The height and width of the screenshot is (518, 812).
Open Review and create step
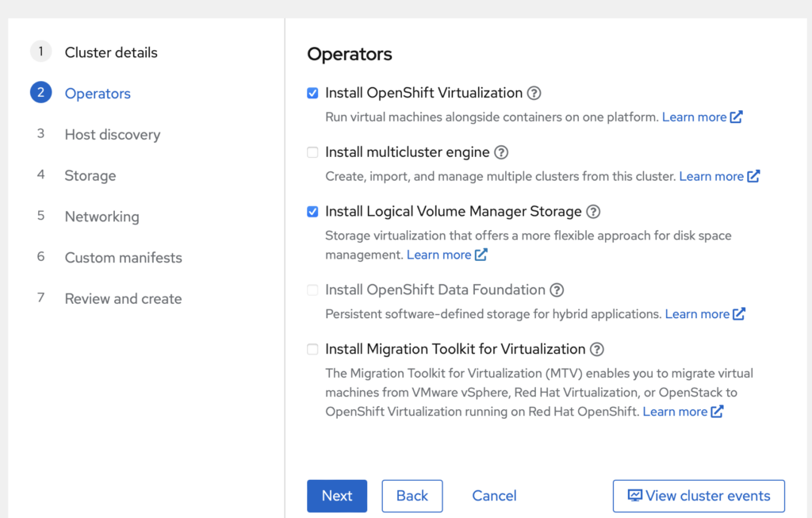(123, 299)
